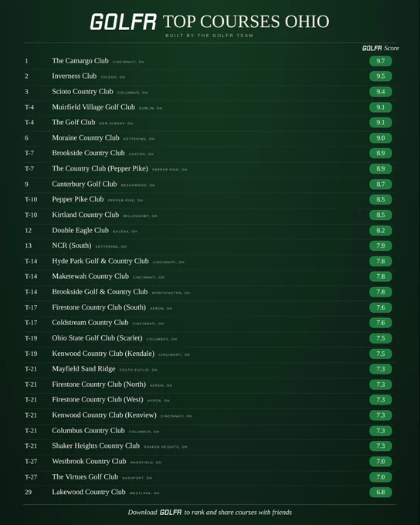The image size is (420, 525).
Task: Select The Golf Club in New Albany
Action: click(73, 122)
